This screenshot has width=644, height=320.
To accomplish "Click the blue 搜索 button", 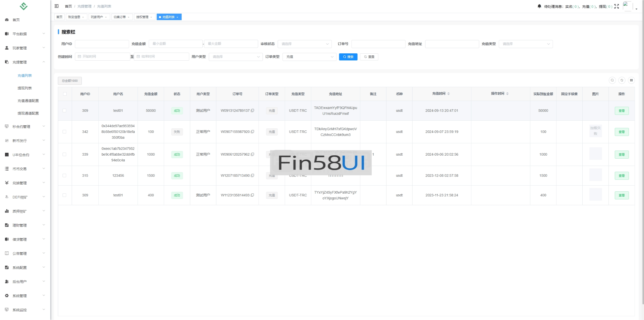I will tap(348, 57).
